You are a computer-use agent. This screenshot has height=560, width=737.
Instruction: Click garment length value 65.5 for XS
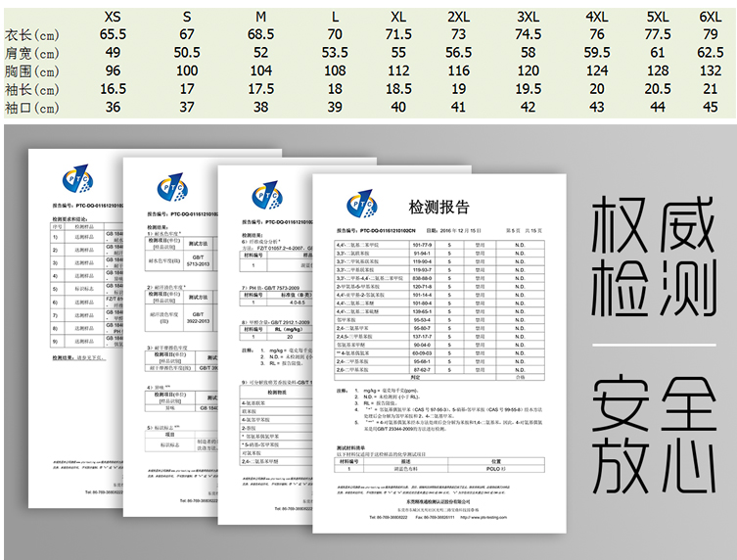tap(115, 34)
